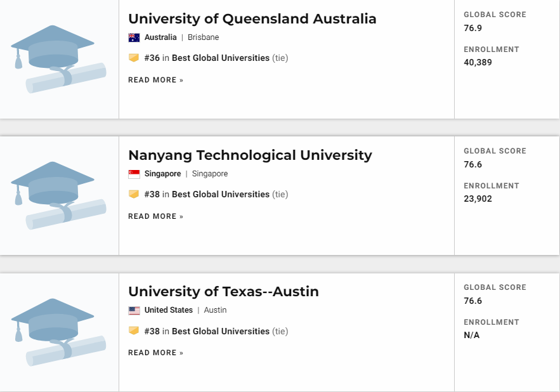The image size is (560, 392).
Task: Click the United States flag icon
Action: 134,311
